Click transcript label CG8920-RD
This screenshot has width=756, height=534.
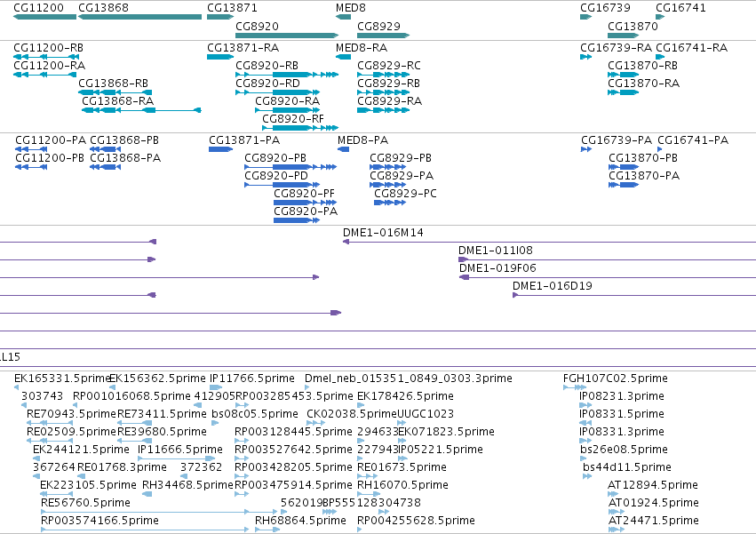click(x=267, y=84)
